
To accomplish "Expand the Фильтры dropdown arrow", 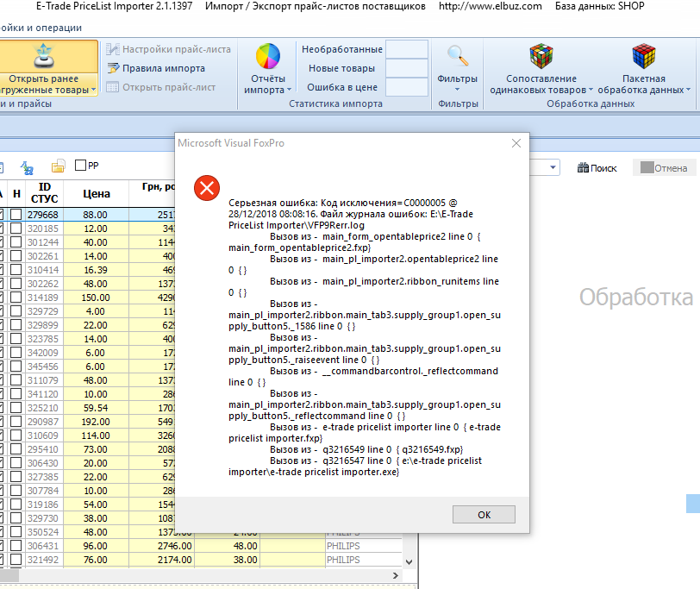I will [x=457, y=90].
